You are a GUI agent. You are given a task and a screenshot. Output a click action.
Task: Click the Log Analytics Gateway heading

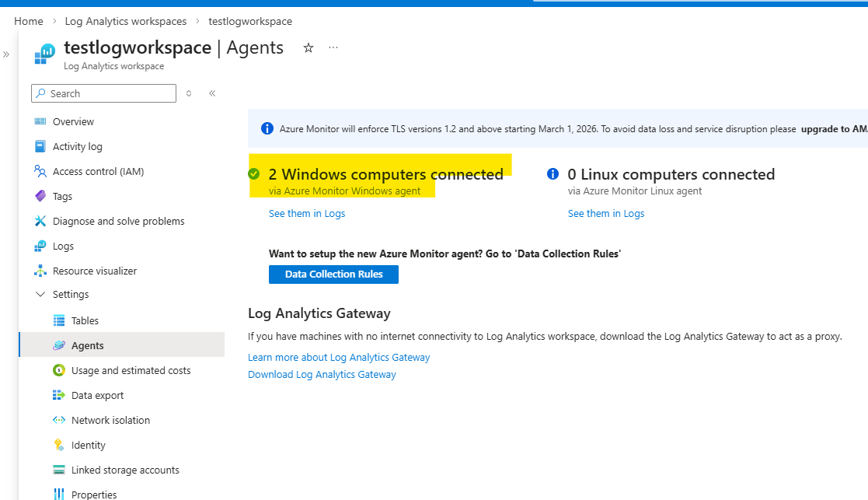319,313
